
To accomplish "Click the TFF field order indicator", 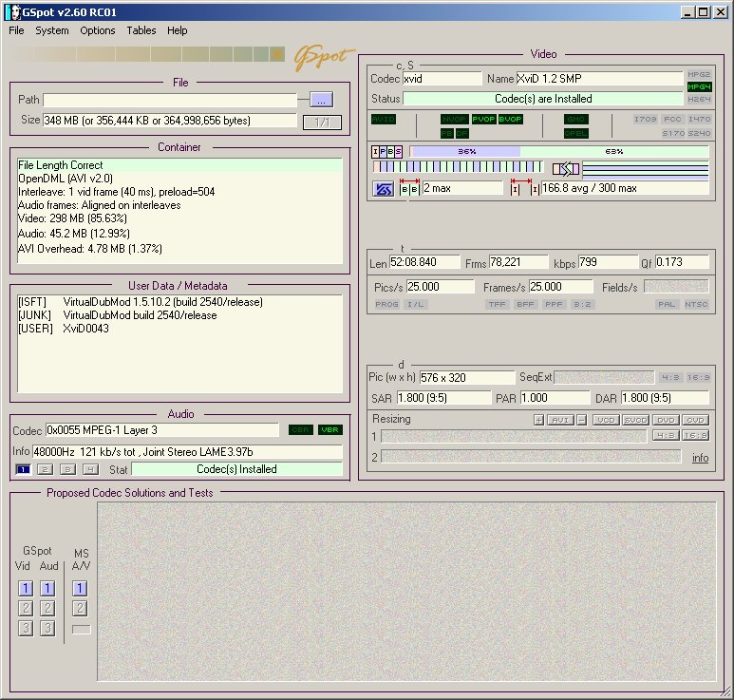I will [x=497, y=304].
